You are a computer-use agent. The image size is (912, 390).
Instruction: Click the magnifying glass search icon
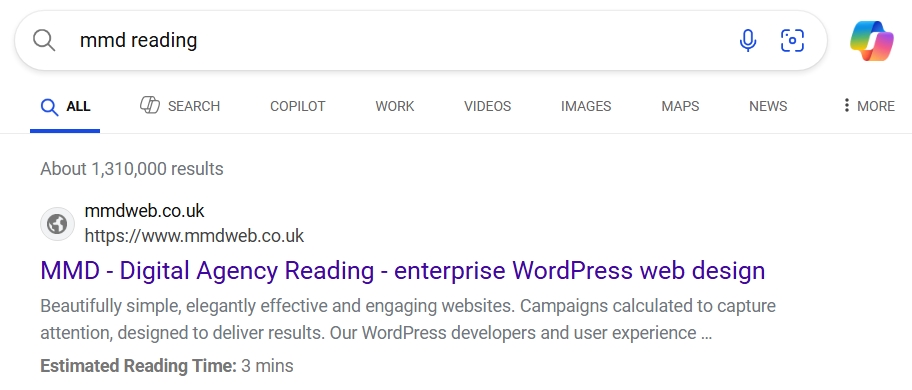(44, 41)
